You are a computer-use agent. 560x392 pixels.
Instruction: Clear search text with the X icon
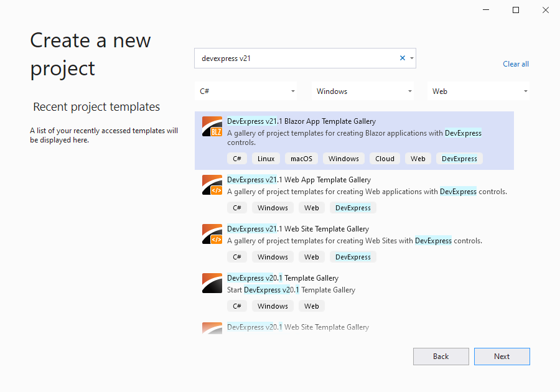point(402,58)
